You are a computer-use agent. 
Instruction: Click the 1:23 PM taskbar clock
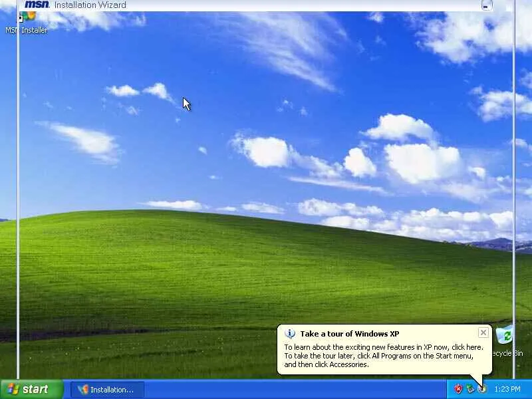coord(507,389)
